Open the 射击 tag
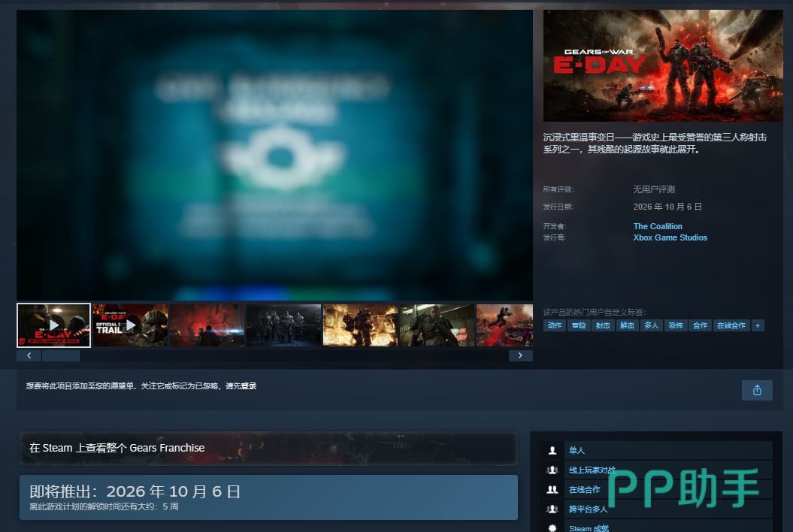The image size is (793, 532). [603, 325]
